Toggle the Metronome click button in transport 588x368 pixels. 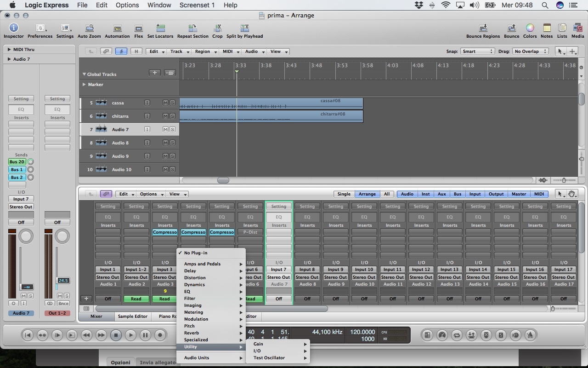click(530, 335)
